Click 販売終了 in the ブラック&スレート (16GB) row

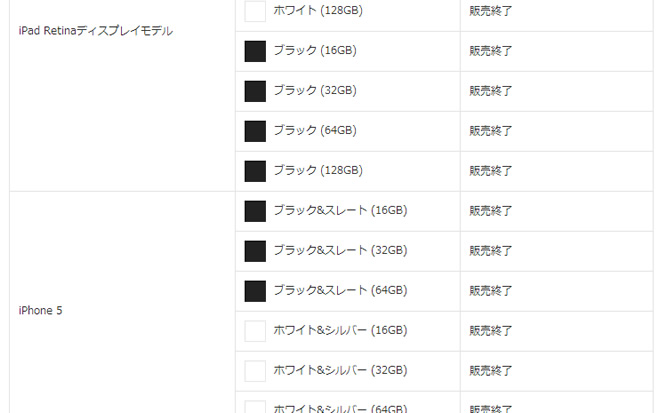pos(490,210)
